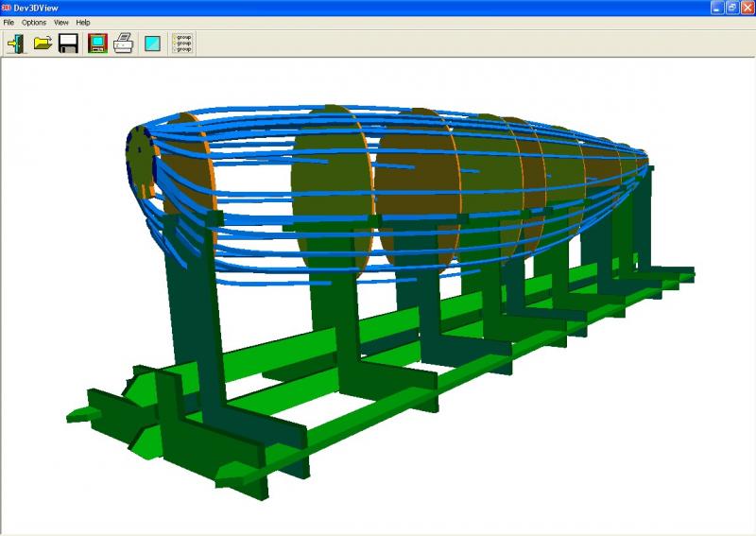Save using the floppy disk icon
Image resolution: width=756 pixels, height=536 pixels.
68,43
